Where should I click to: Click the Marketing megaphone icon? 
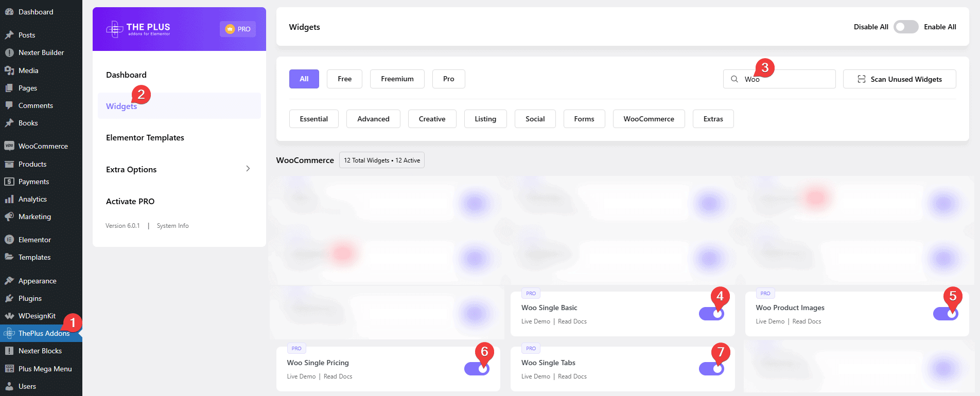[x=9, y=217]
